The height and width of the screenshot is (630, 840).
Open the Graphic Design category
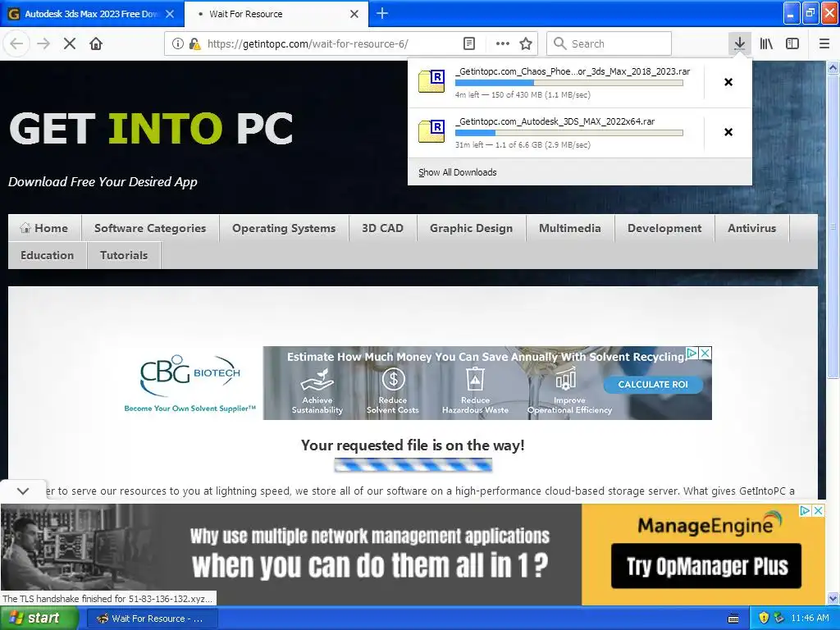[472, 228]
